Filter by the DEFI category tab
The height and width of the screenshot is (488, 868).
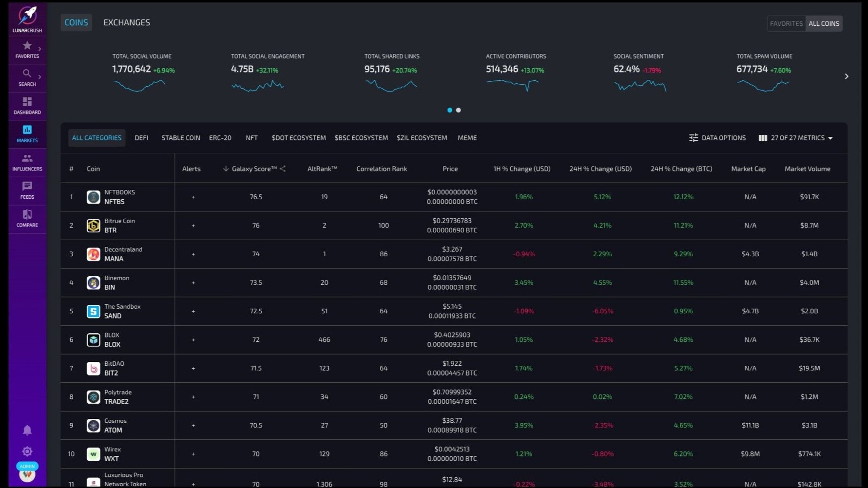click(x=141, y=138)
